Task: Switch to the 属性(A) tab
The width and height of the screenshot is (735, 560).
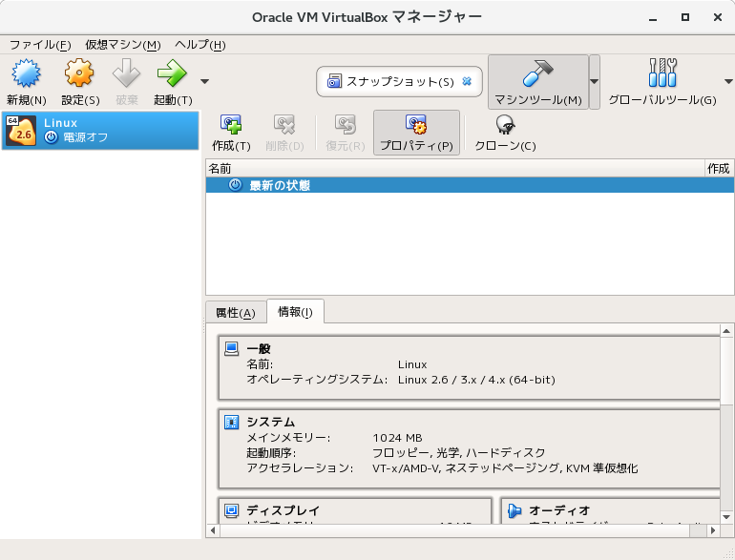Action: click(236, 313)
